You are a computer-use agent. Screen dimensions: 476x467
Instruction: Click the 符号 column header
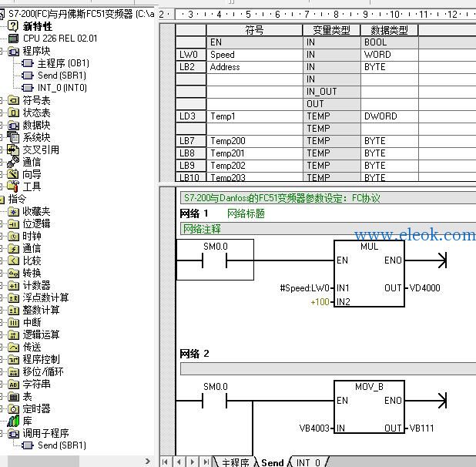click(x=254, y=30)
